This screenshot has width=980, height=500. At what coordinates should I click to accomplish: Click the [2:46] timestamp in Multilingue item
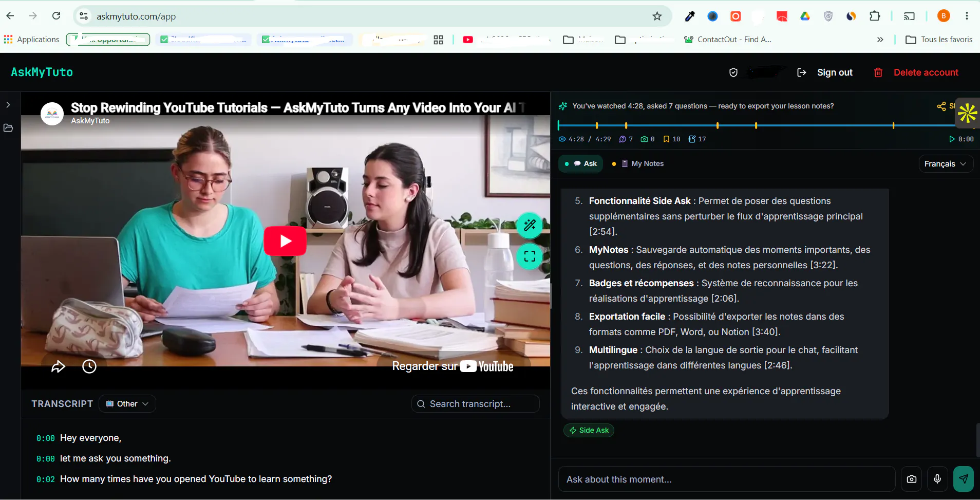tap(777, 365)
